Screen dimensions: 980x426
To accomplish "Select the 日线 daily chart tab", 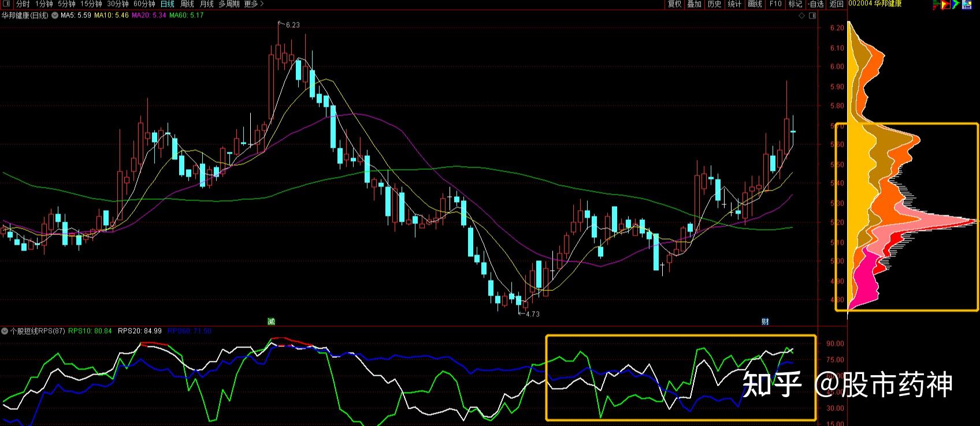I will coord(168,4).
